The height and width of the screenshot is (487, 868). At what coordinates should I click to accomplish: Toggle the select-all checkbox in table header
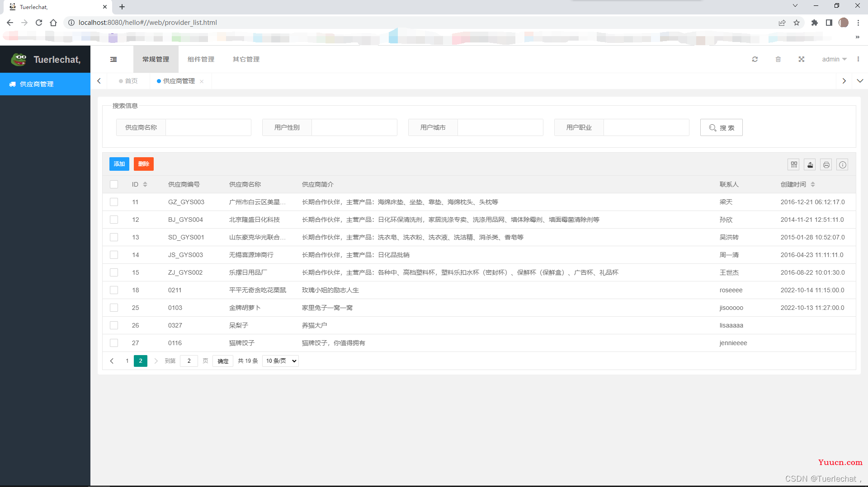pos(114,184)
